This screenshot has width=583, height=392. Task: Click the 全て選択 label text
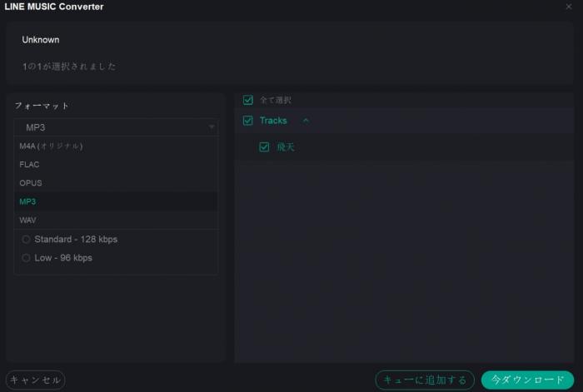(x=275, y=100)
